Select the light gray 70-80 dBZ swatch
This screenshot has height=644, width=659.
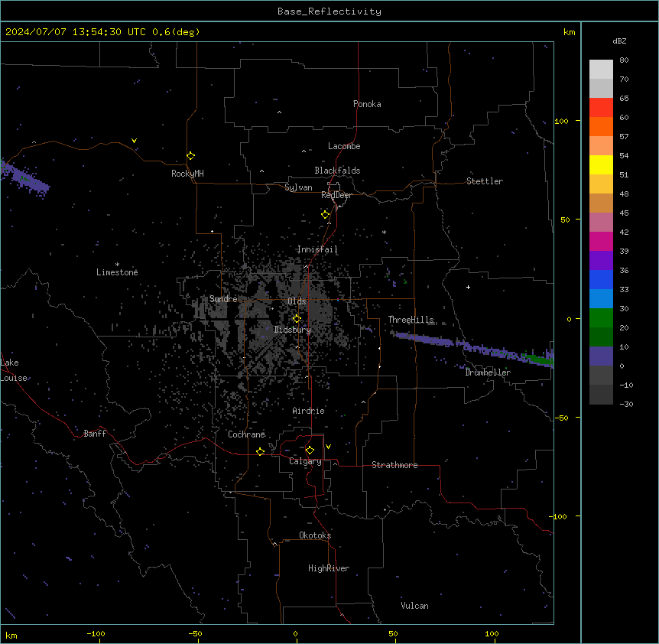coord(601,69)
